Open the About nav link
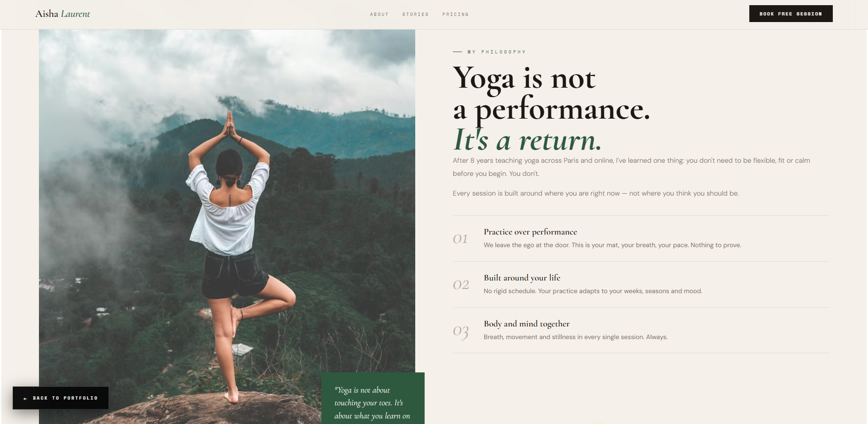The height and width of the screenshot is (424, 868). 379,15
